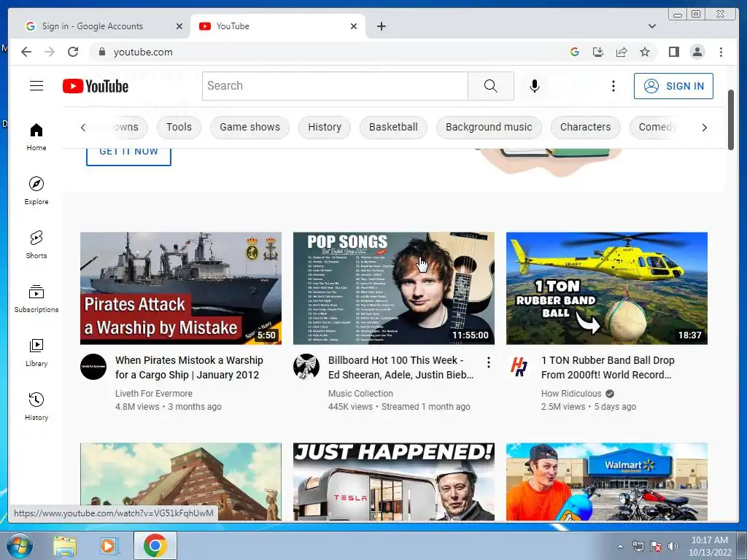
Task: Go back with the browser back arrow
Action: pos(26,52)
